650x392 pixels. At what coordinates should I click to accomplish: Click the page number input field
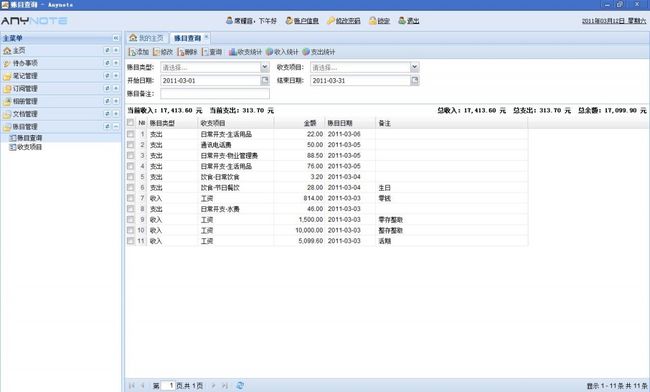tap(168, 385)
